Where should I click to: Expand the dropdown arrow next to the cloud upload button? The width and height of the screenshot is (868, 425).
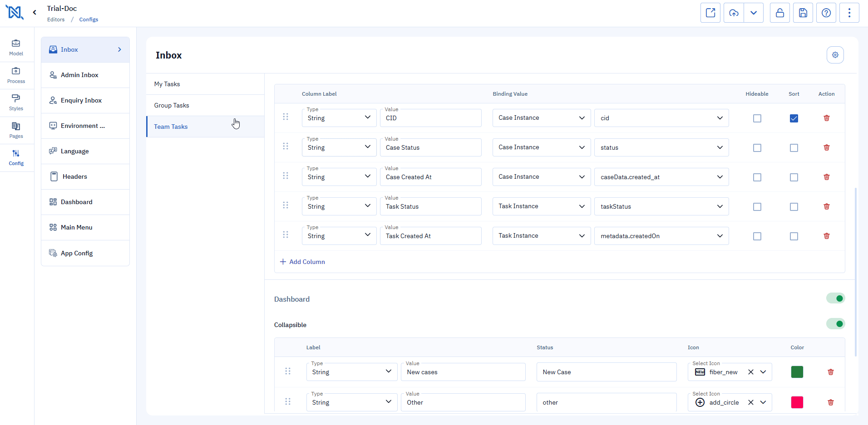(x=754, y=13)
